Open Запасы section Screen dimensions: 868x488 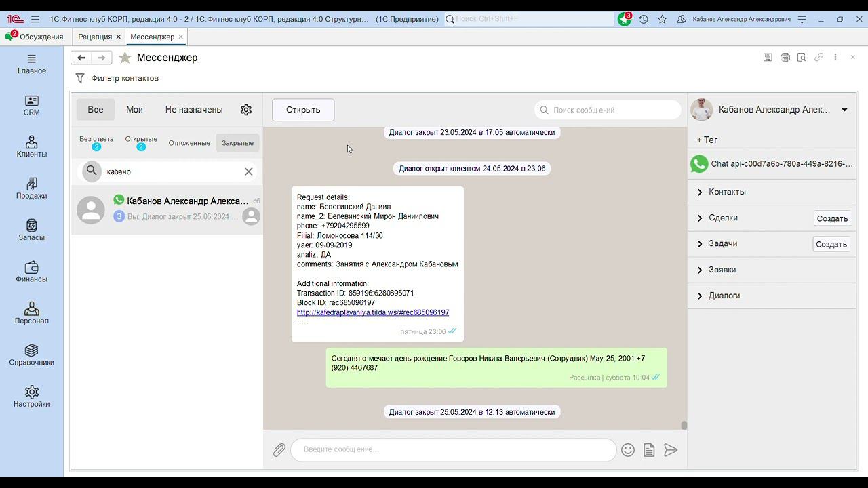[32, 230]
